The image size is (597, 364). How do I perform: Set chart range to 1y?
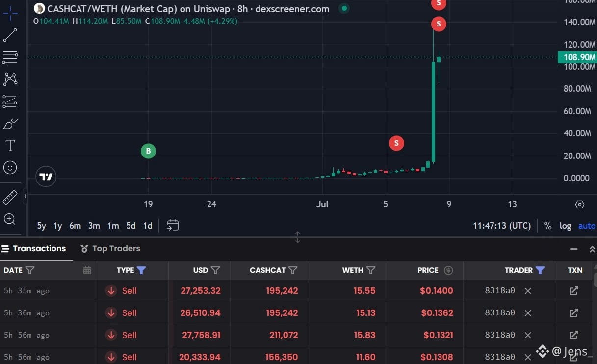click(58, 226)
